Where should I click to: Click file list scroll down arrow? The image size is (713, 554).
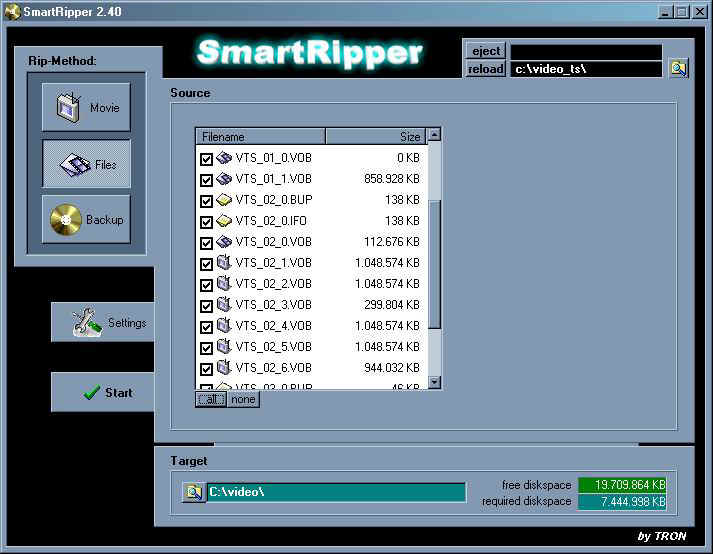[x=434, y=382]
